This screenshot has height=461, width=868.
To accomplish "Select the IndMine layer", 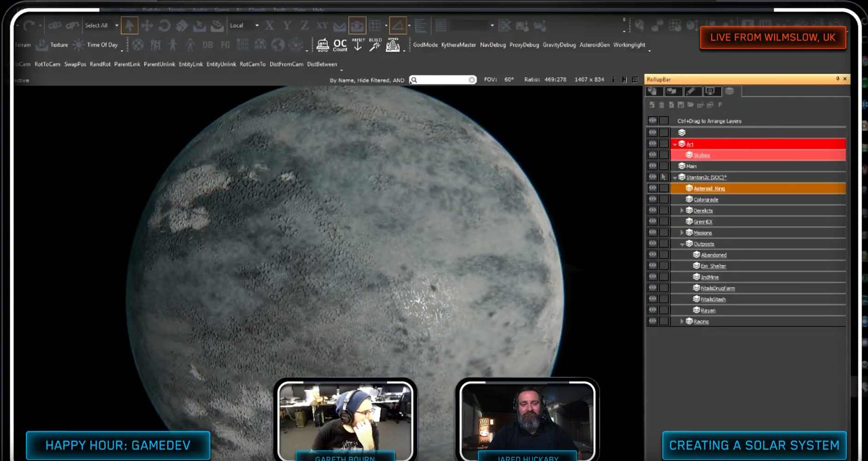I will 710,277.
